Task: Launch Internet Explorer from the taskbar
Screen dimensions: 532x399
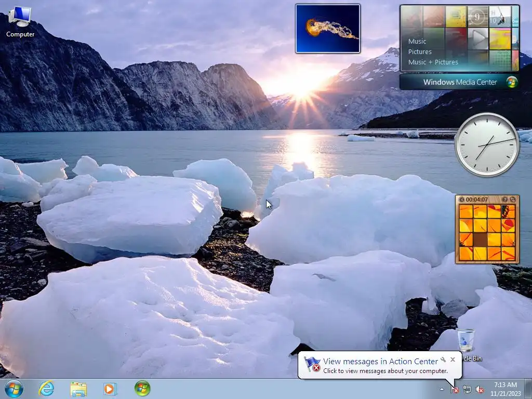Action: coord(46,389)
